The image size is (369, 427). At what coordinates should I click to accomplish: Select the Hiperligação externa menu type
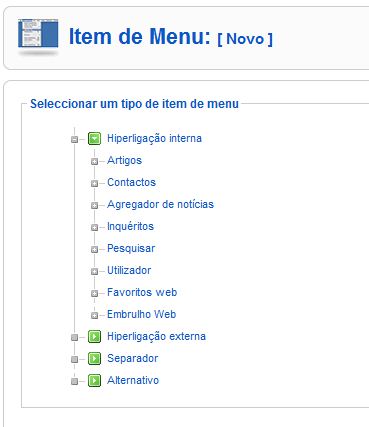point(156,337)
